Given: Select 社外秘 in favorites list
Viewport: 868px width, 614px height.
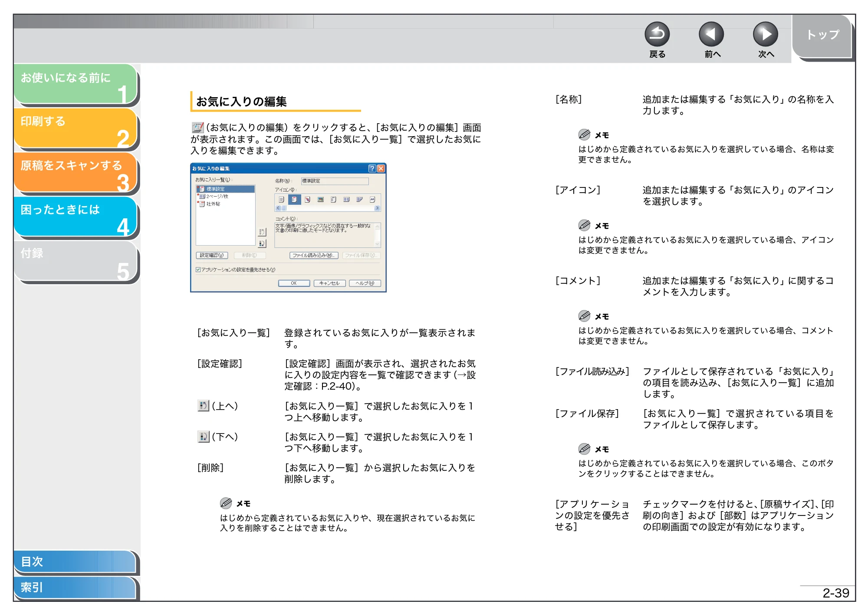Looking at the screenshot, I should pos(210,204).
